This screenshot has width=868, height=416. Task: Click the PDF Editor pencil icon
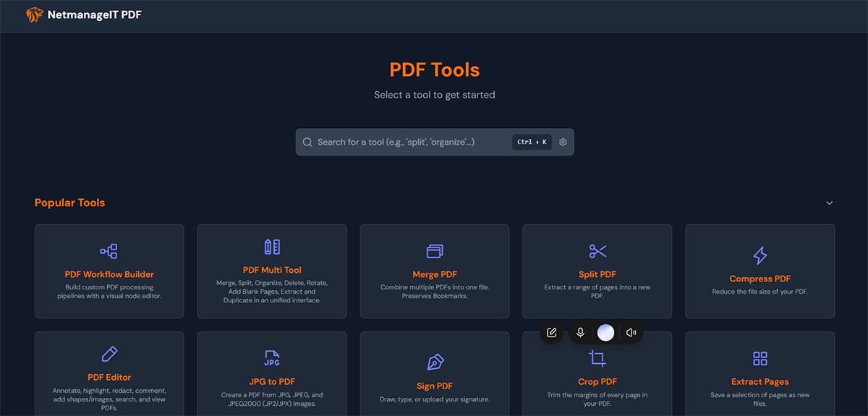click(x=109, y=354)
